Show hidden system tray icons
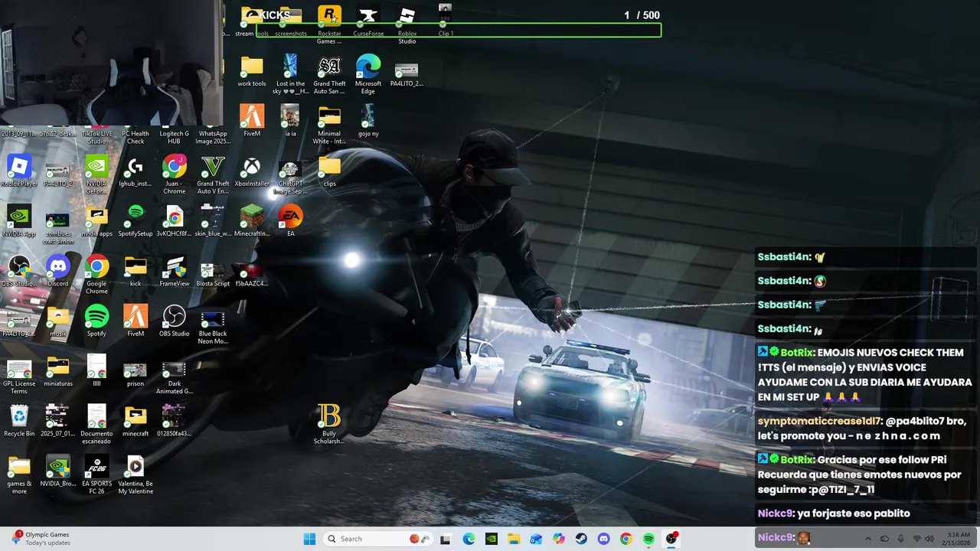The height and width of the screenshot is (551, 980). click(x=867, y=539)
